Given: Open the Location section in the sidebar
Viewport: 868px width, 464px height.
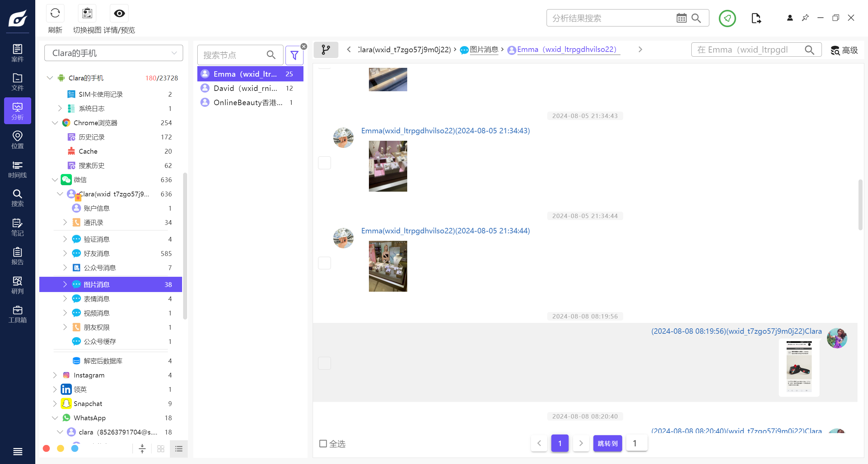Looking at the screenshot, I should [x=17, y=140].
